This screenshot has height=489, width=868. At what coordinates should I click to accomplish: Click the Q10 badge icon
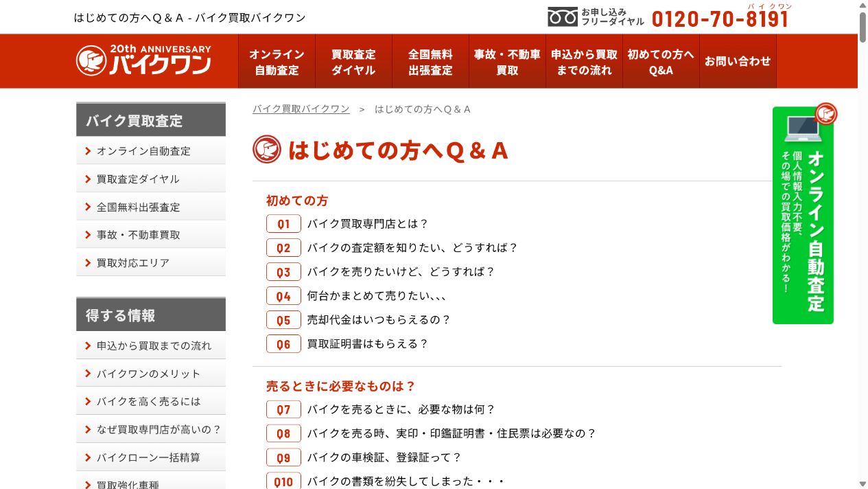pos(283,481)
